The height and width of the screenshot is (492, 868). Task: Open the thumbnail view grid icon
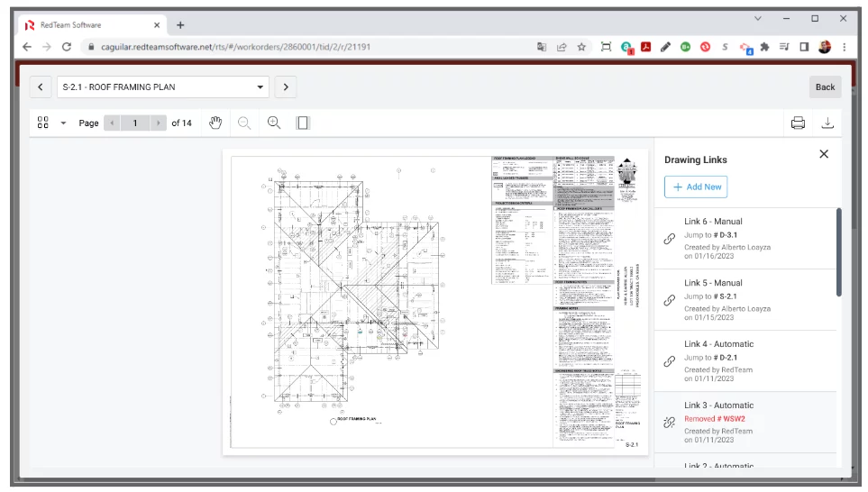coord(43,123)
